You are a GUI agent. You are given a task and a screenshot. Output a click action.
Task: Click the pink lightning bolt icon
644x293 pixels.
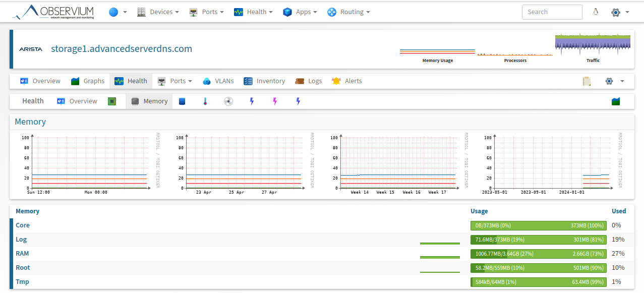pos(275,101)
